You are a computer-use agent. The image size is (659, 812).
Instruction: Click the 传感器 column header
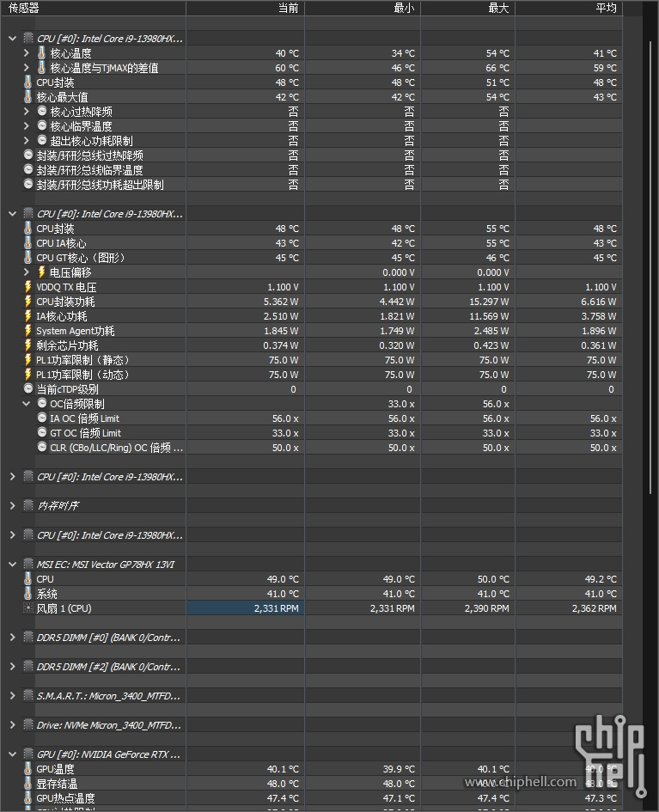point(93,8)
